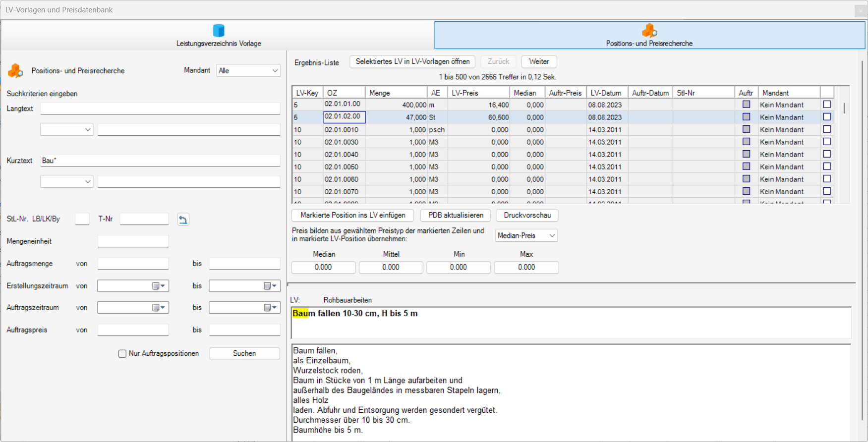Toggle the Auftr checkbox in row 02.01.0010

(x=746, y=129)
